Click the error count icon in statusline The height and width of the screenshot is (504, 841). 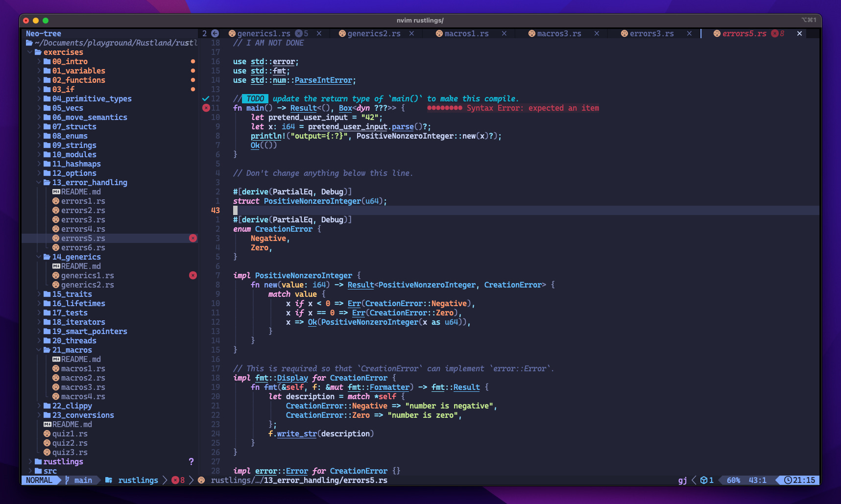point(175,480)
